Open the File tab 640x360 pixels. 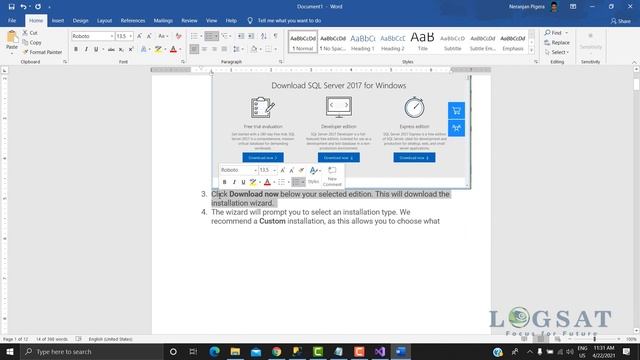[12, 20]
